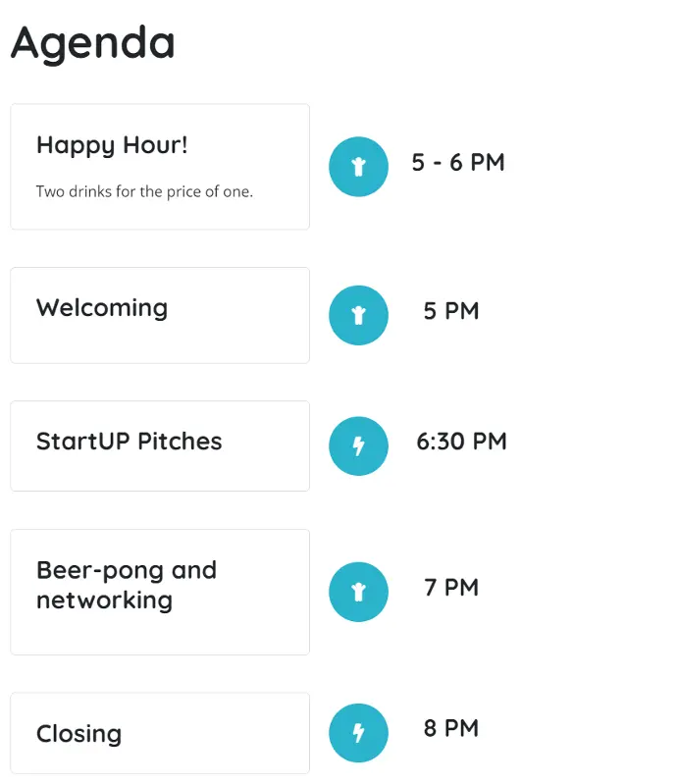Select the Welcoming agenda card
This screenshot has height=784, width=677.
160,315
